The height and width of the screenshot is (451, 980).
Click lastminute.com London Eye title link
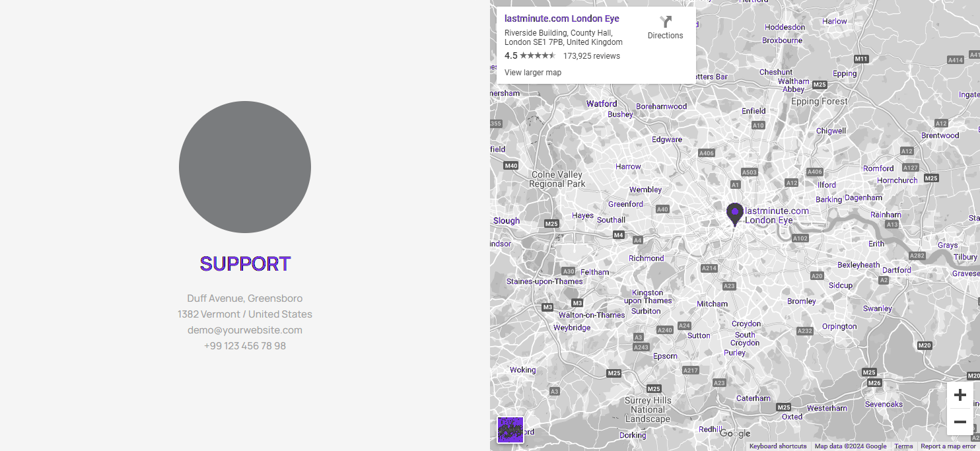(562, 18)
